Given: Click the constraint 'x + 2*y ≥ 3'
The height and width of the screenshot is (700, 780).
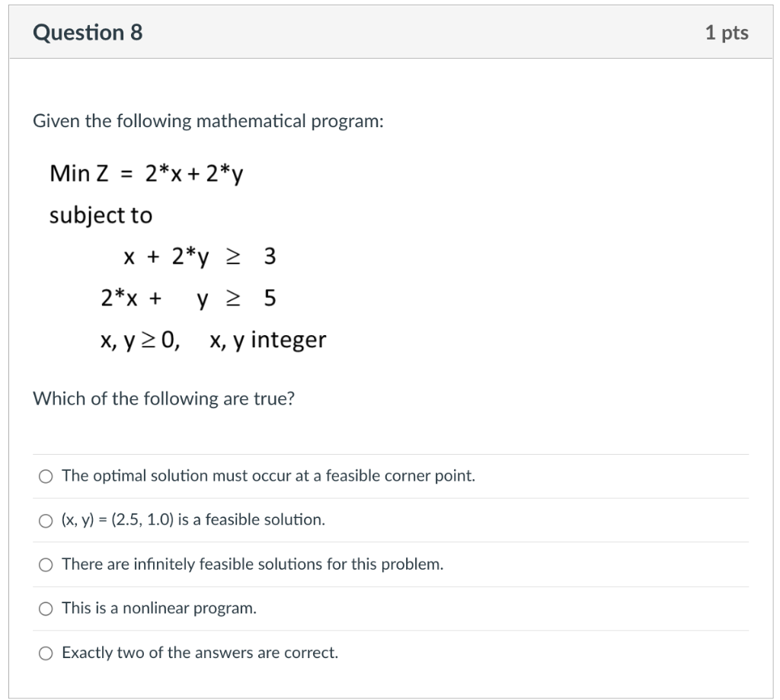Looking at the screenshot, I should pos(200,257).
